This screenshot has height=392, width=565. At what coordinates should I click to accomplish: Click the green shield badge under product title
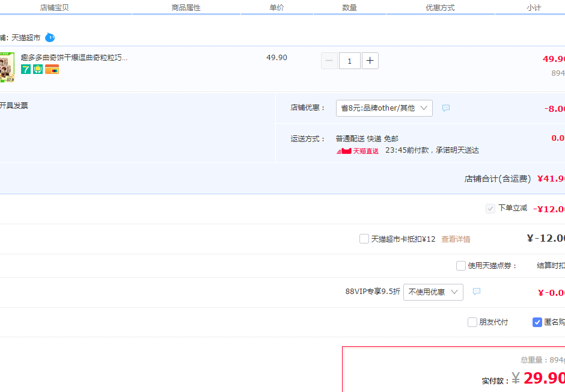click(38, 69)
